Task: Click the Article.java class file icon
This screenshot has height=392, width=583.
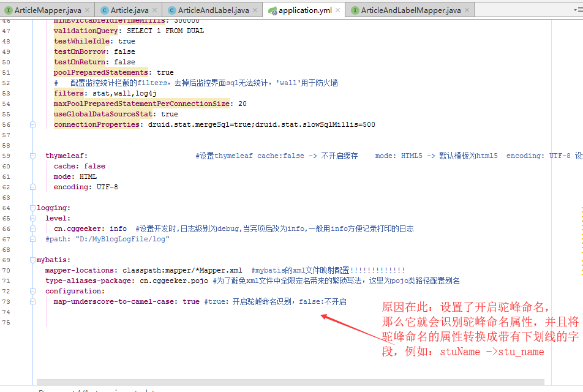Action: tap(105, 10)
